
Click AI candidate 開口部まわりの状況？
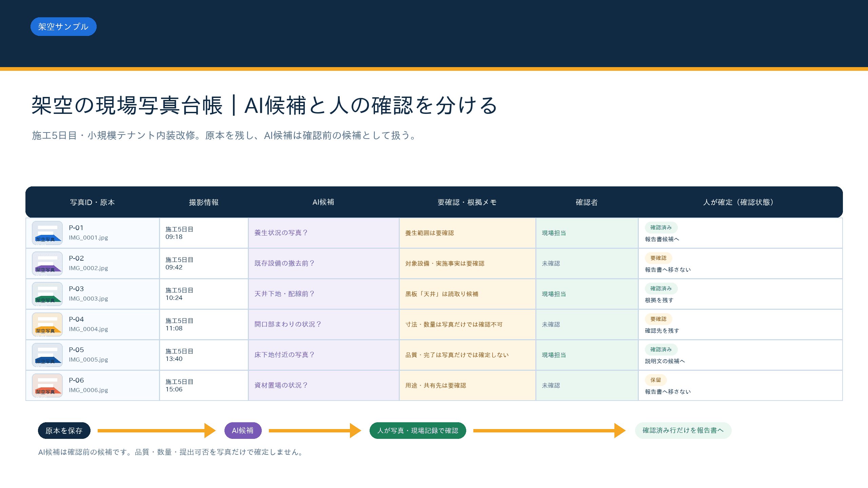pyautogui.click(x=288, y=324)
